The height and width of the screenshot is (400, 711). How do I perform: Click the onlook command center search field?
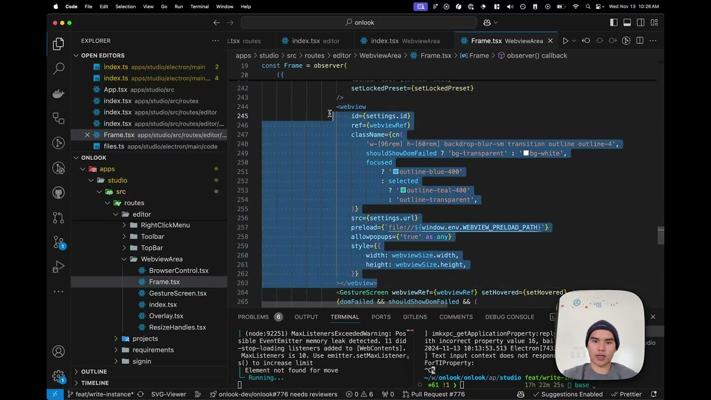(x=359, y=22)
